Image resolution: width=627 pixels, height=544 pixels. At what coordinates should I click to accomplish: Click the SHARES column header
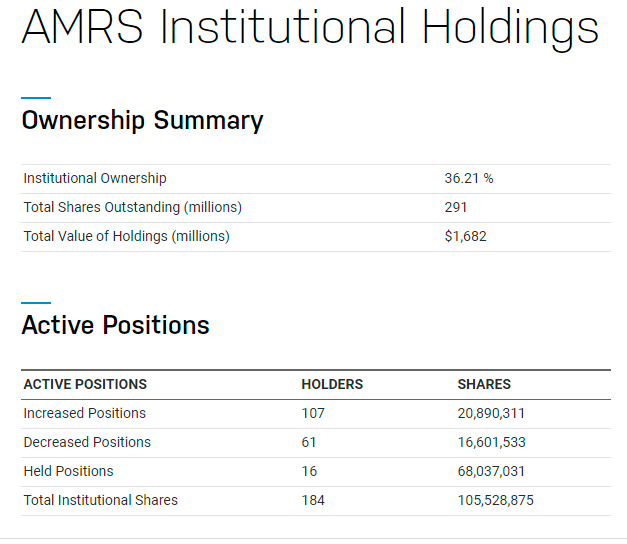pos(484,384)
